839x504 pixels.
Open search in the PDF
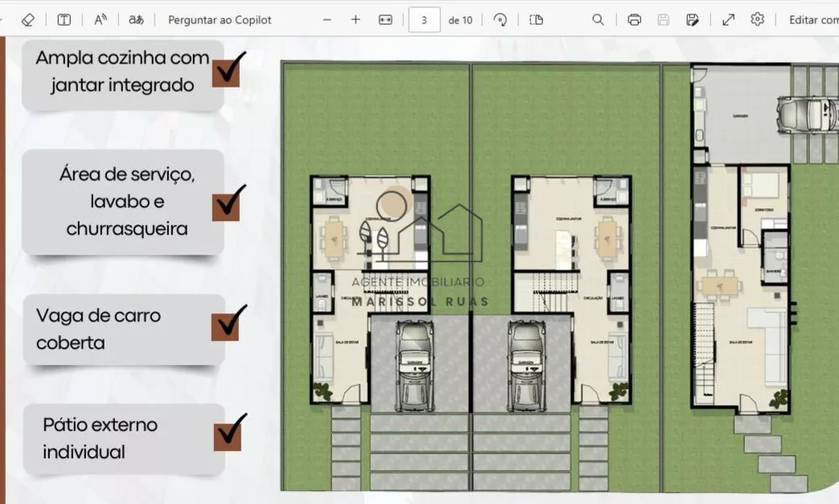coord(598,20)
